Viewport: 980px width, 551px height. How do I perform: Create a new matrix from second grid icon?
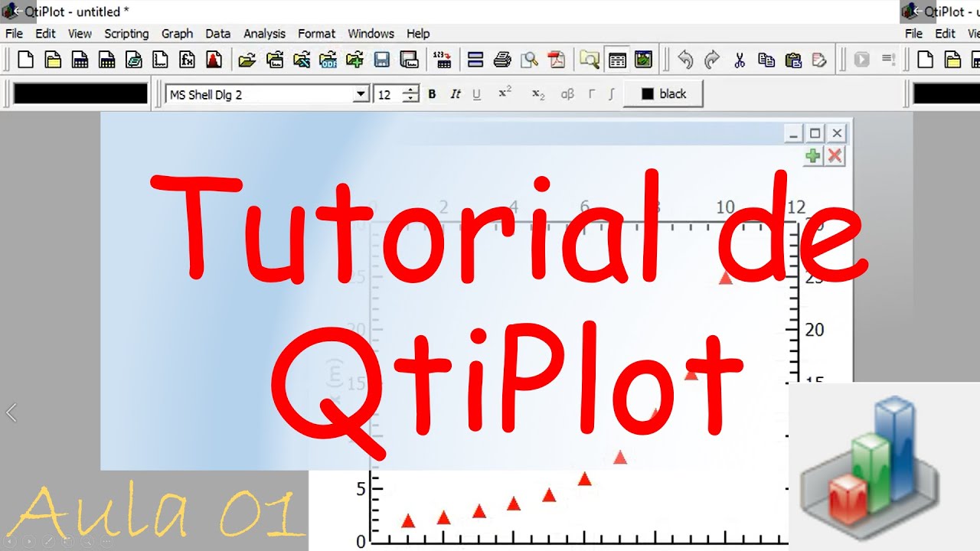(x=107, y=60)
